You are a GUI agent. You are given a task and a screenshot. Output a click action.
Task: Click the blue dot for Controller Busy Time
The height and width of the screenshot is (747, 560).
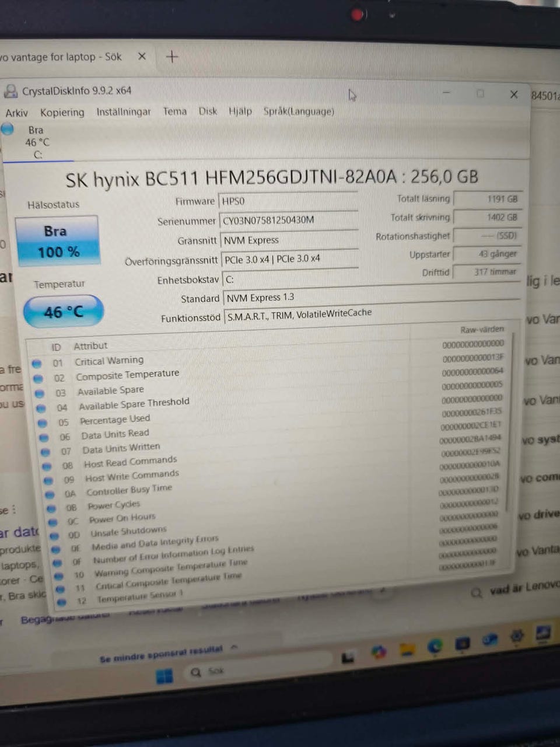pos(51,494)
